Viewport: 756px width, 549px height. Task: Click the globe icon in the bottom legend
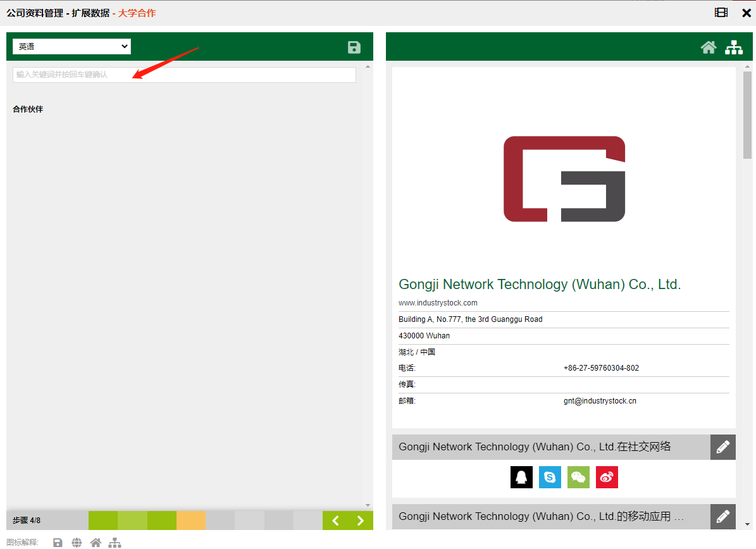point(77,543)
